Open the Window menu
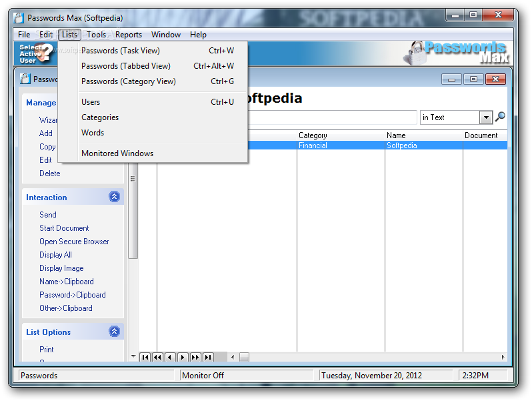 [166, 35]
